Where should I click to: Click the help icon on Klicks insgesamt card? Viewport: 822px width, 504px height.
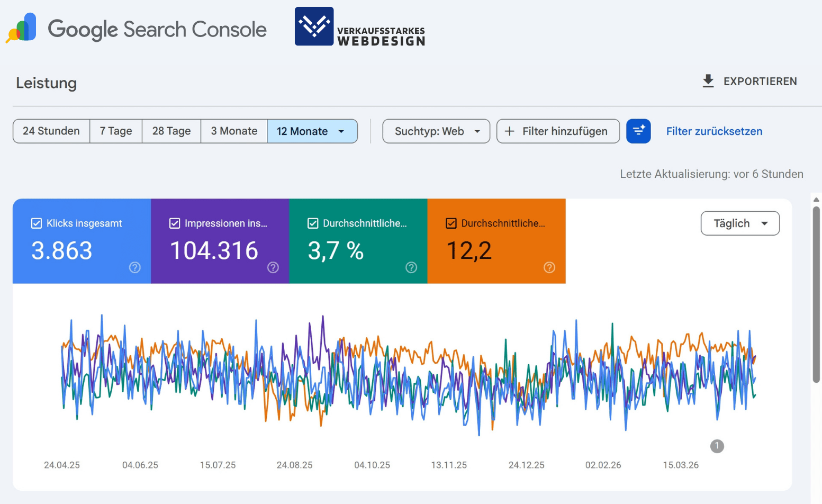point(134,267)
